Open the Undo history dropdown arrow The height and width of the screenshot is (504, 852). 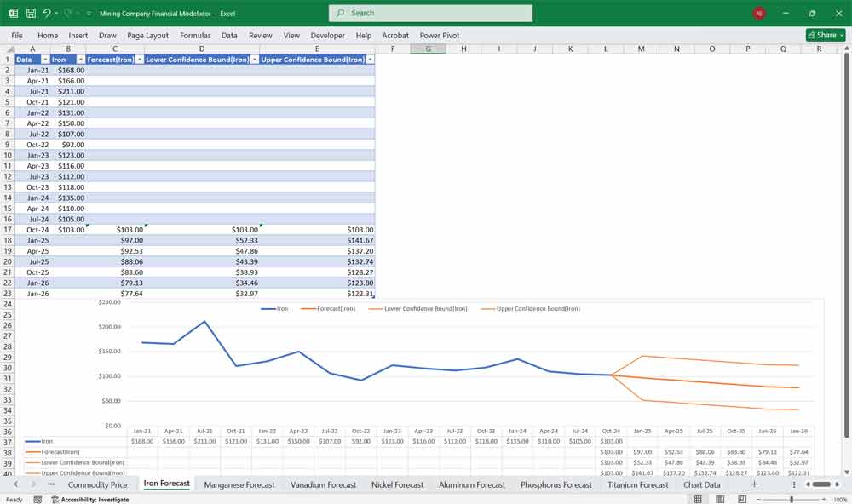coord(56,14)
